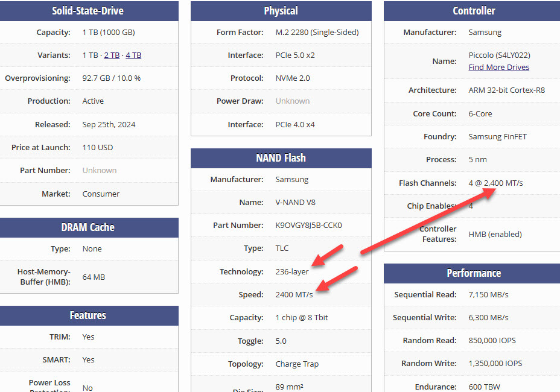Click the 236-layer technology value
Screen dimensions: 560x392
tap(291, 272)
